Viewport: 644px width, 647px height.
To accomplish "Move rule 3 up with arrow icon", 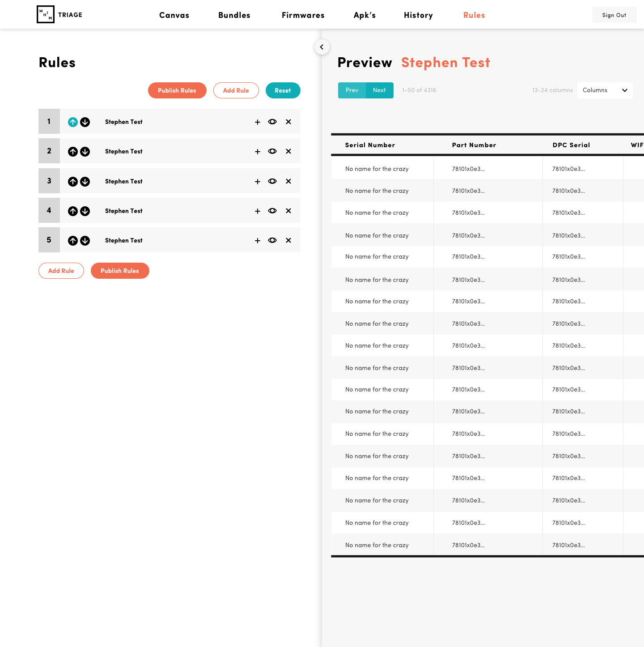I will pos(73,182).
